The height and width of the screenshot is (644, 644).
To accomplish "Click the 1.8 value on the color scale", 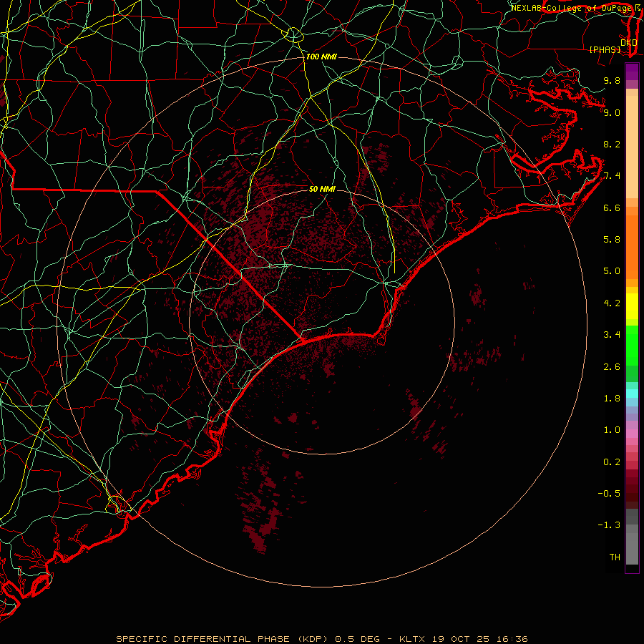I will point(612,399).
